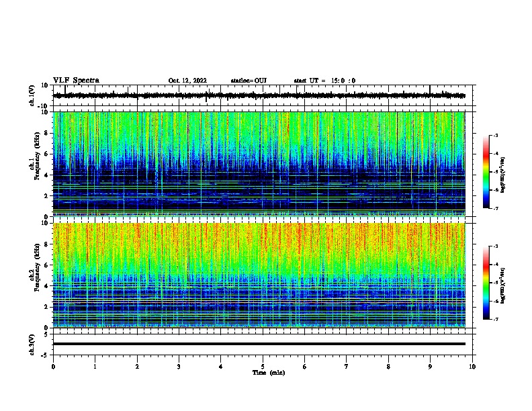The image size is (532, 411).
Task: Click the "start UT = 15: 0 : 0" text
Action: [324, 81]
